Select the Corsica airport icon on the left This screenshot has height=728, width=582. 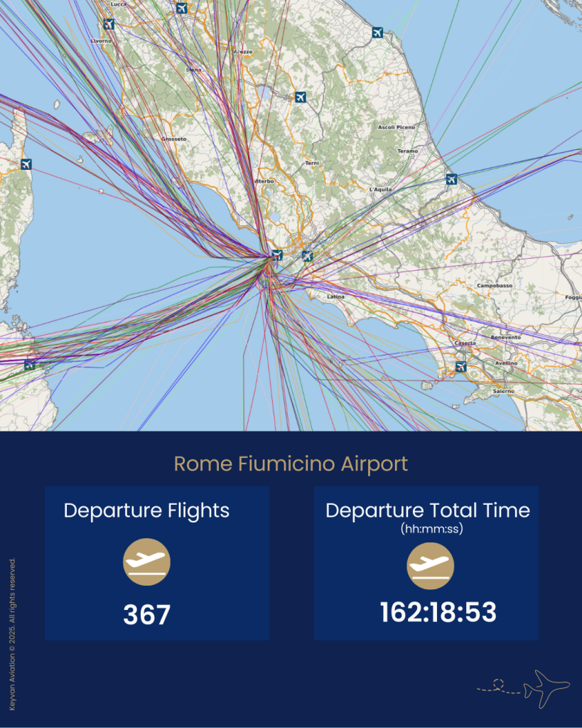pos(26,165)
